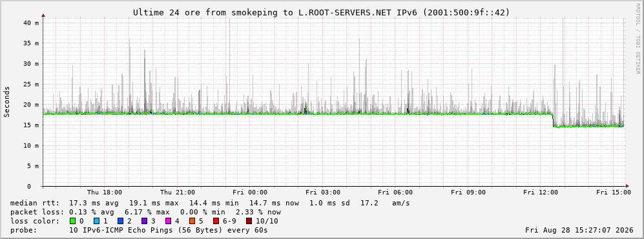Click the Seconds y-axis title
Image resolution: width=644 pixels, height=239 pixels.
pyautogui.click(x=6, y=102)
